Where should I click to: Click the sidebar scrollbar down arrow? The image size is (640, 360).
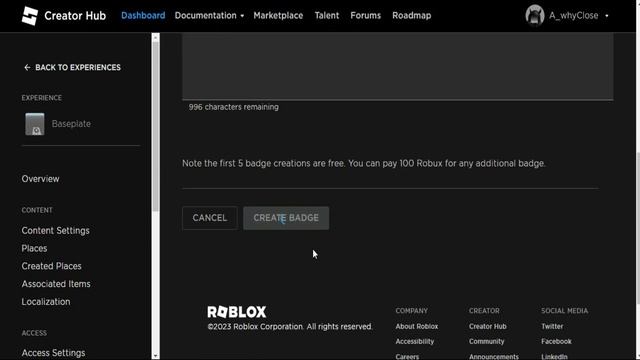pyautogui.click(x=156, y=356)
